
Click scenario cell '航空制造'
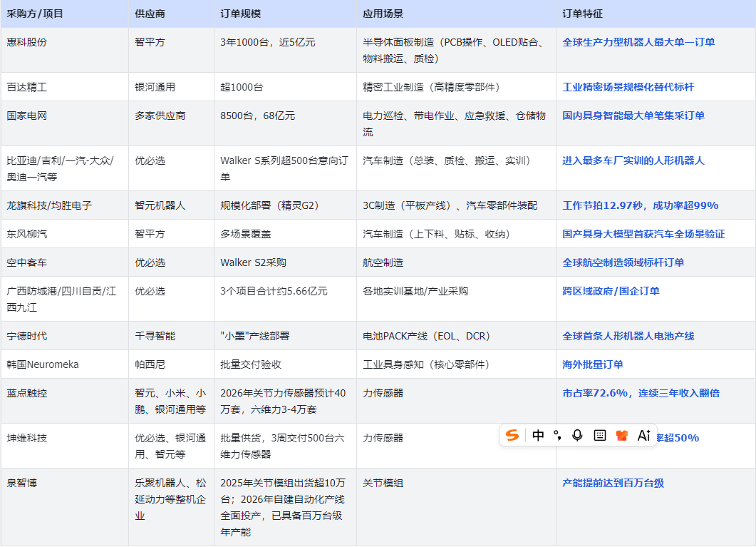pos(456,262)
